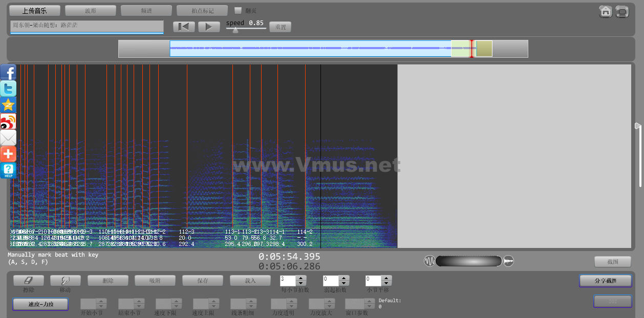Click the olive highlighted block in the overview
644x318 pixels.
click(x=484, y=49)
